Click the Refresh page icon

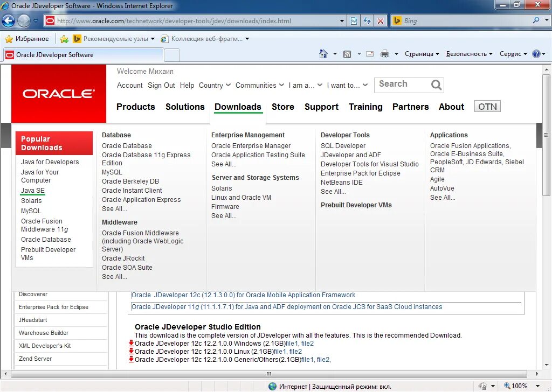point(367,21)
